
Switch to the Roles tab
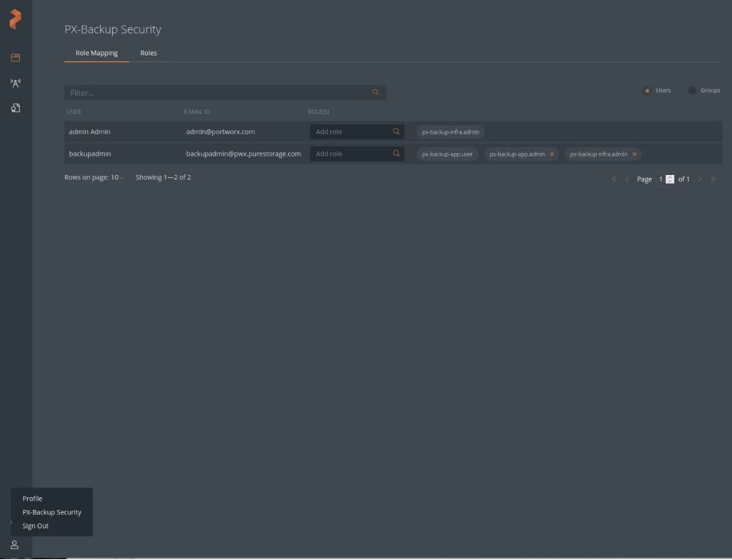(x=149, y=53)
